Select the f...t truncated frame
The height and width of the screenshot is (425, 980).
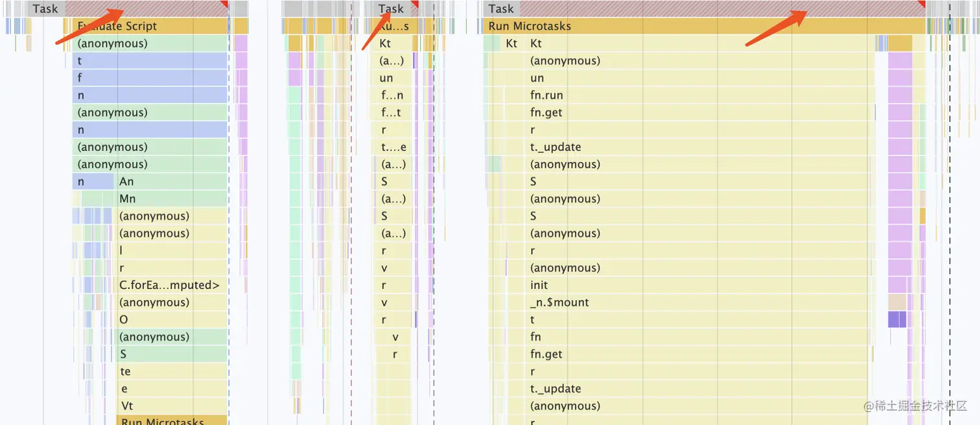pyautogui.click(x=393, y=112)
